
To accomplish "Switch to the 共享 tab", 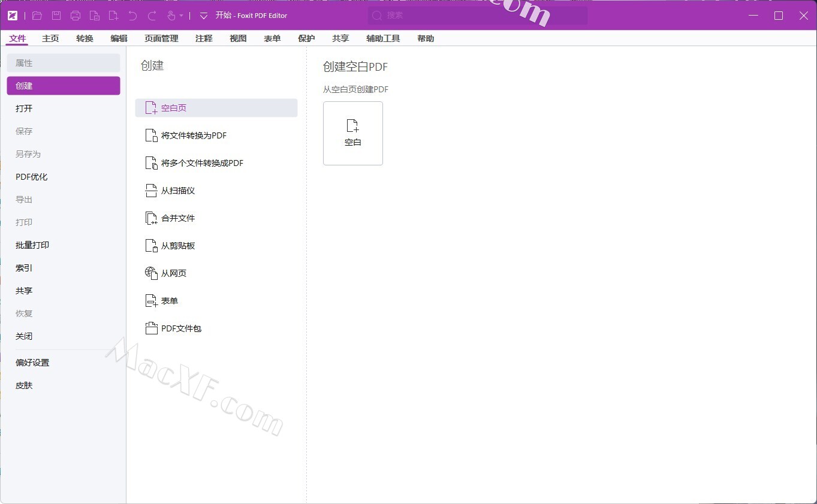I will pyautogui.click(x=340, y=38).
